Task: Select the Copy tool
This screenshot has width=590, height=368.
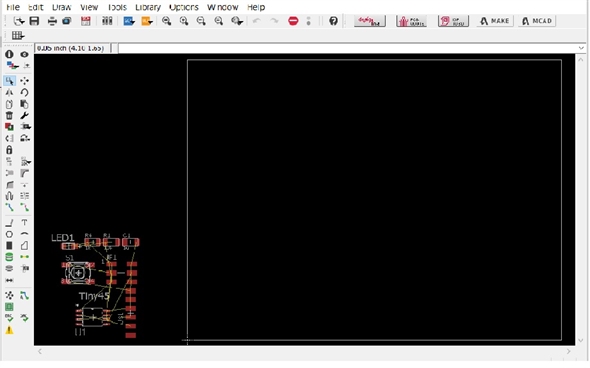Action: (9, 104)
